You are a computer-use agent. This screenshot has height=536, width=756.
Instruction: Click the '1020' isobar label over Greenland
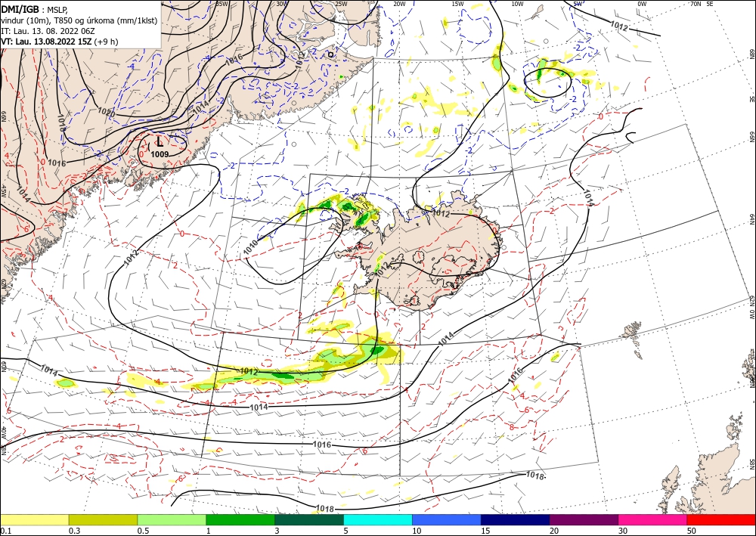click(x=106, y=112)
